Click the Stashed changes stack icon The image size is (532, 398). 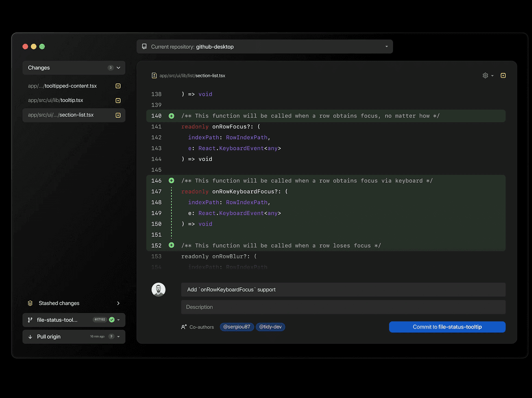tap(30, 303)
